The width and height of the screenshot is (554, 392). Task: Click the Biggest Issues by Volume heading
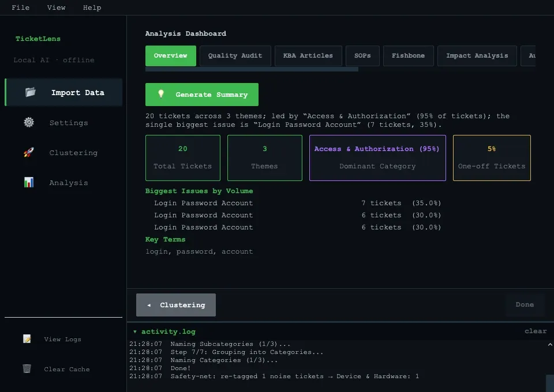[x=199, y=191]
